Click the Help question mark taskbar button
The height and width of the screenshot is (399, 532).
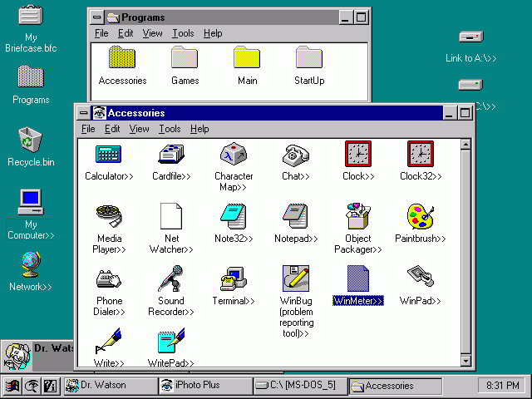51,386
